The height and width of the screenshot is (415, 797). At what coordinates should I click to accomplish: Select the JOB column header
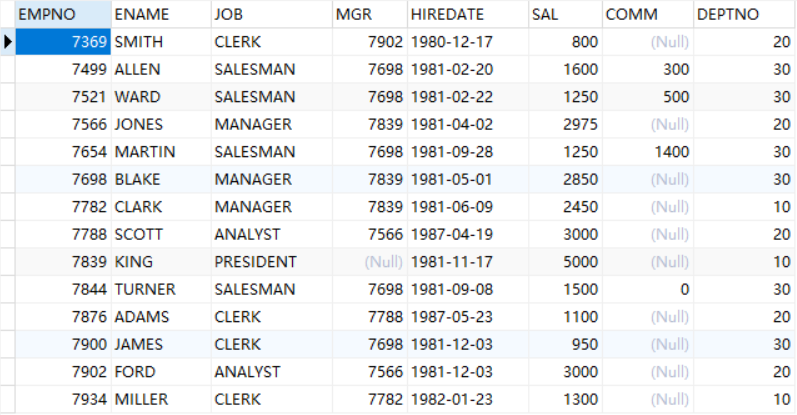[272, 14]
